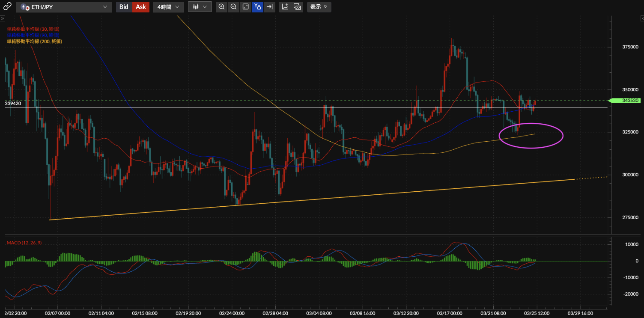644x318 pixels.
Task: Open the ETH/JPY symbol dropdown
Action: pyautogui.click(x=64, y=7)
